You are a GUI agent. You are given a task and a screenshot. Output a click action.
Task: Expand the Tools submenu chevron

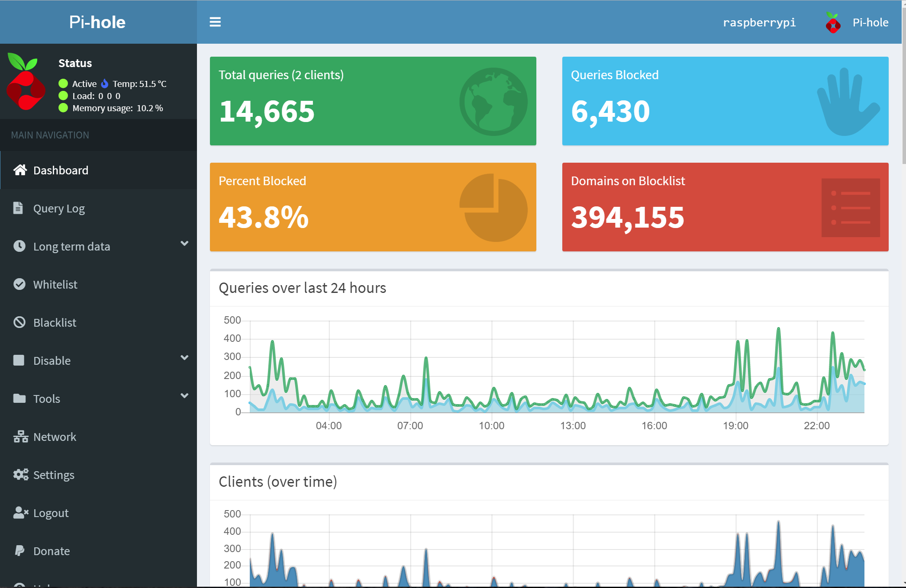point(184,396)
